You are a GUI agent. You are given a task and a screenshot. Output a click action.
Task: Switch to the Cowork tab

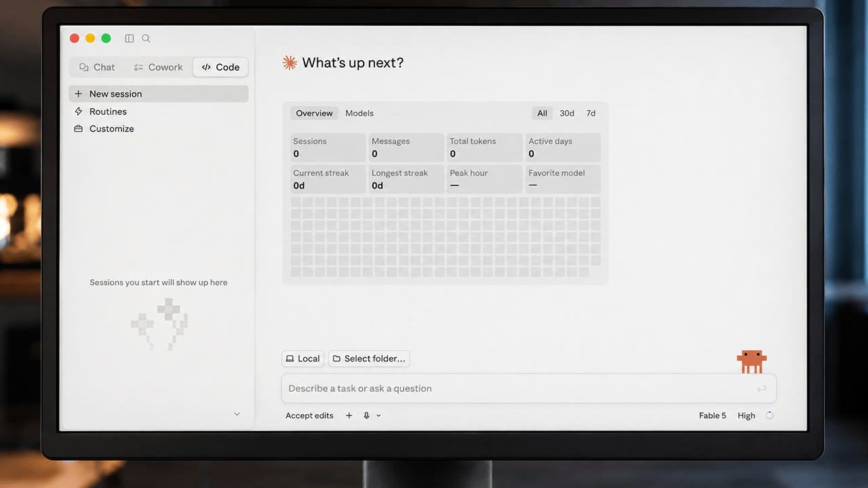[x=158, y=67]
